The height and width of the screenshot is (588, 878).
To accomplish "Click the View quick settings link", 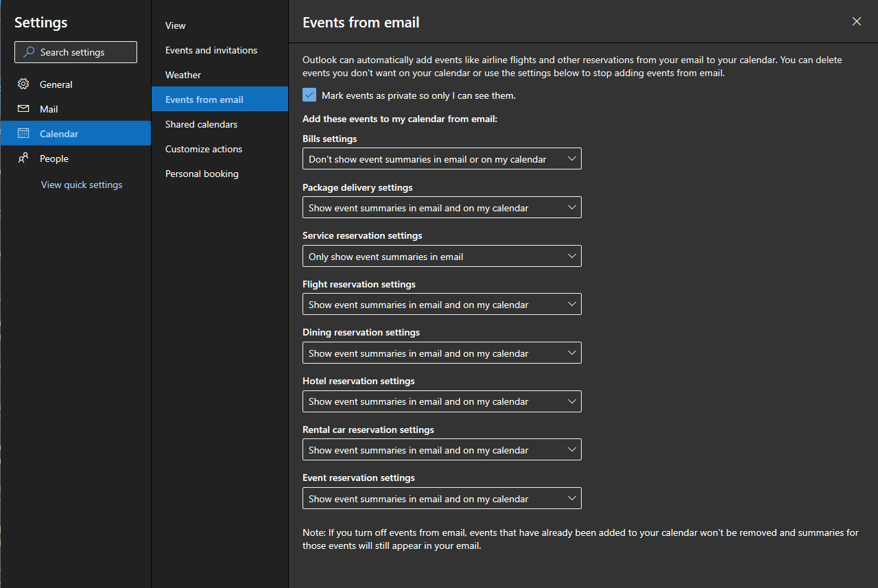I will 81,185.
